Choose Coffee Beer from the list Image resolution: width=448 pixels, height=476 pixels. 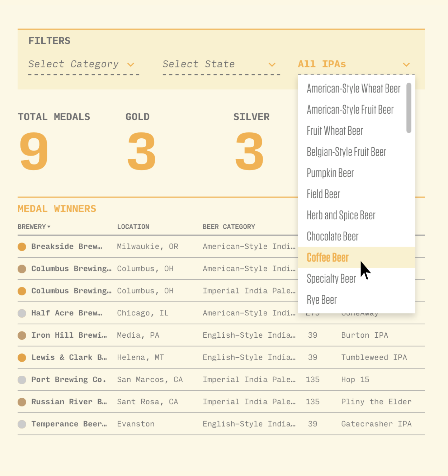tap(328, 258)
